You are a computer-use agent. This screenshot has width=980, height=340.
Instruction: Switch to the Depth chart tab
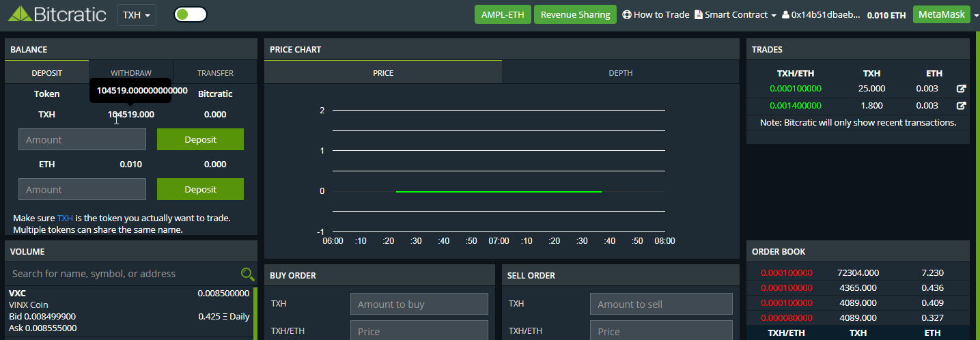[x=620, y=73]
